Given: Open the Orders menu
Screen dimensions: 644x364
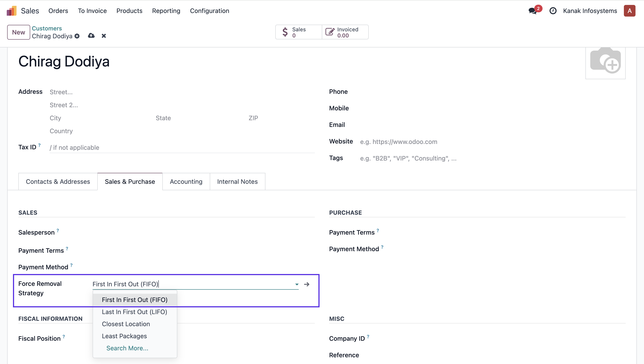Looking at the screenshot, I should [x=58, y=11].
